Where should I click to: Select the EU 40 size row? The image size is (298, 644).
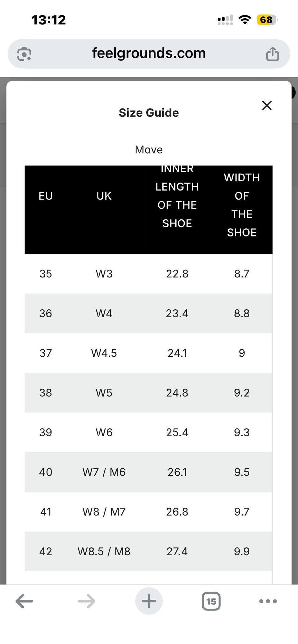click(148, 472)
